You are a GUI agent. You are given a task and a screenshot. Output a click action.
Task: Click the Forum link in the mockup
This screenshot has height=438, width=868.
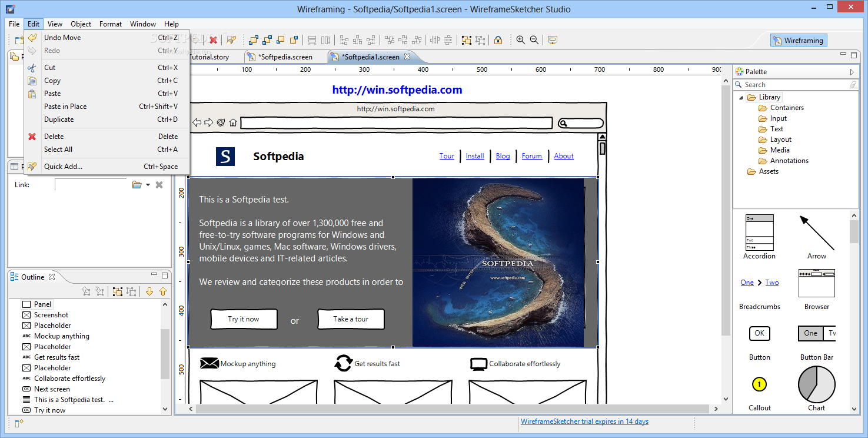coord(531,156)
